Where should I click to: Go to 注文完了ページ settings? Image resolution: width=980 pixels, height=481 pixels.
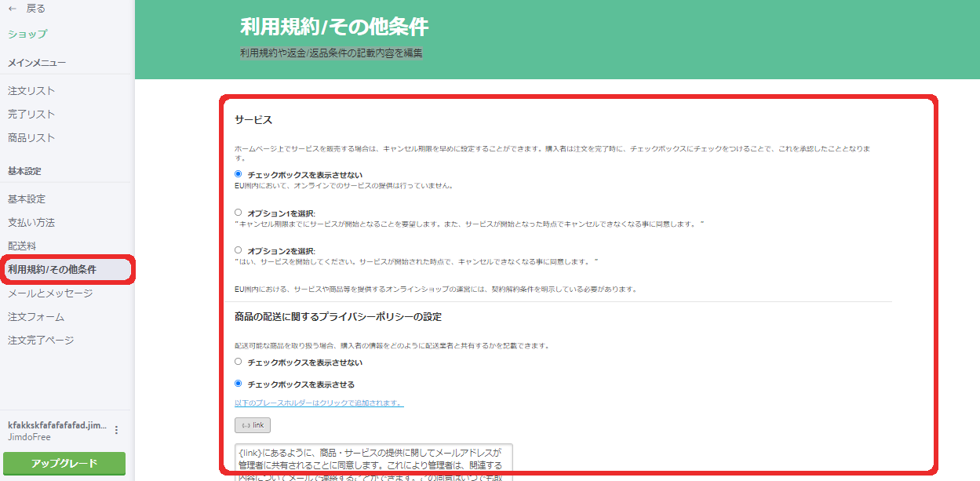click(41, 341)
